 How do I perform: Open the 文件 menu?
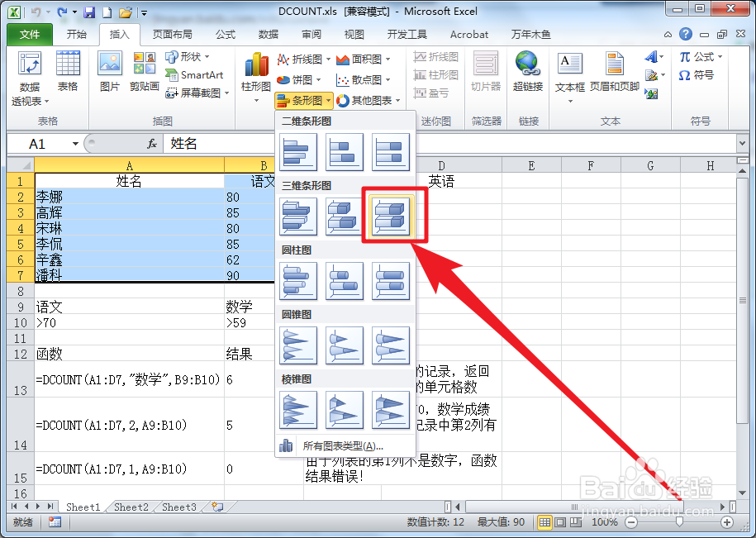click(29, 34)
